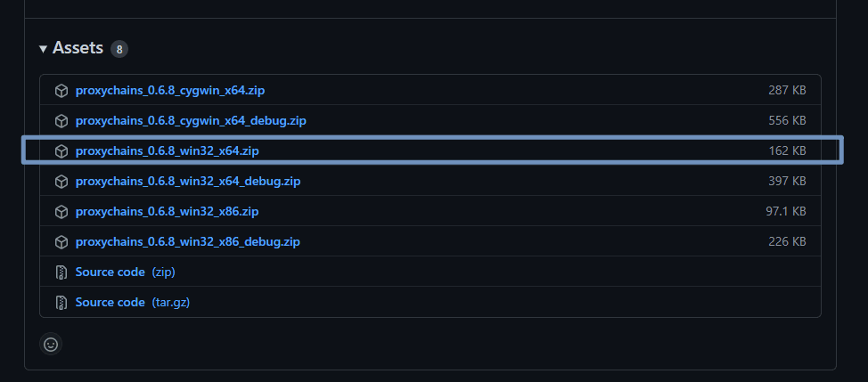Click package icon beside win32_x64_debug.zip
Viewport: 868px width, 382px height.
pos(61,182)
